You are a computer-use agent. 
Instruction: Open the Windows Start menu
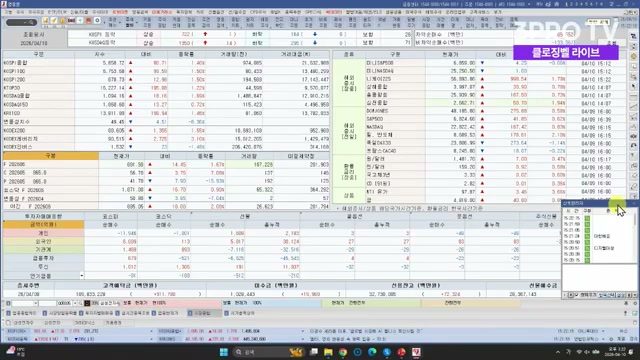[x=224, y=352]
